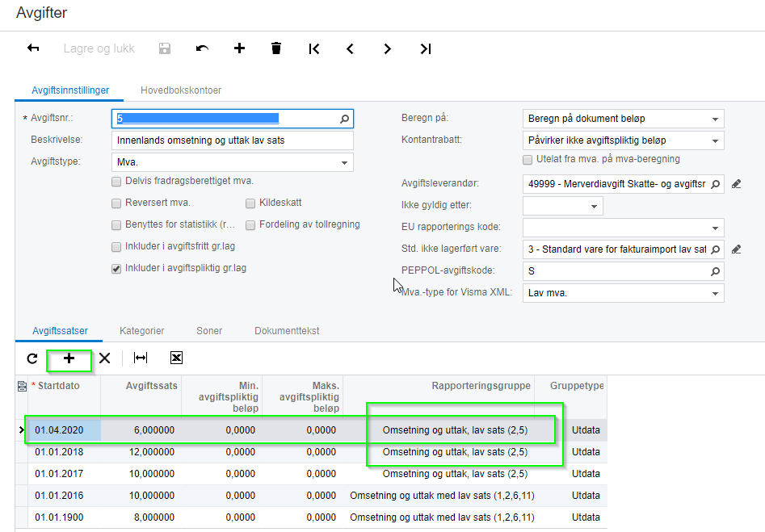The width and height of the screenshot is (765, 532).
Task: Expand the Beregn på dropdown
Action: point(715,119)
